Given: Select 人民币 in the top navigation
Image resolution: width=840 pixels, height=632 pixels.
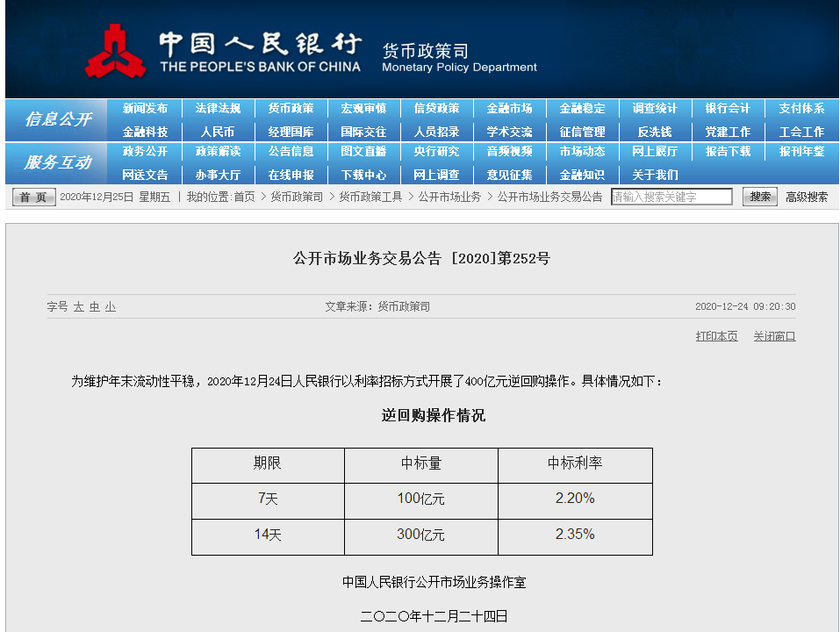Looking at the screenshot, I should 218,130.
